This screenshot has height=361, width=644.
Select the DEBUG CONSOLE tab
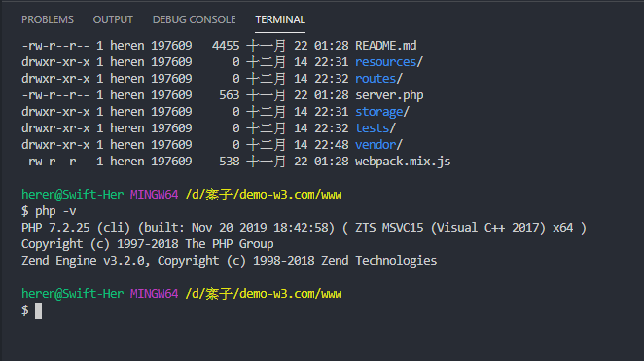point(195,19)
